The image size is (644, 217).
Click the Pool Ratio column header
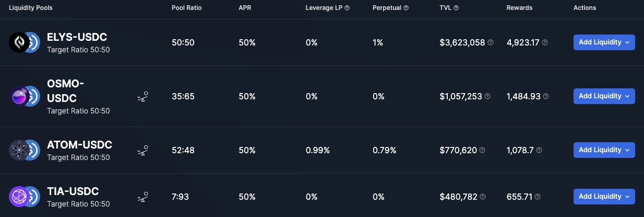(186, 8)
